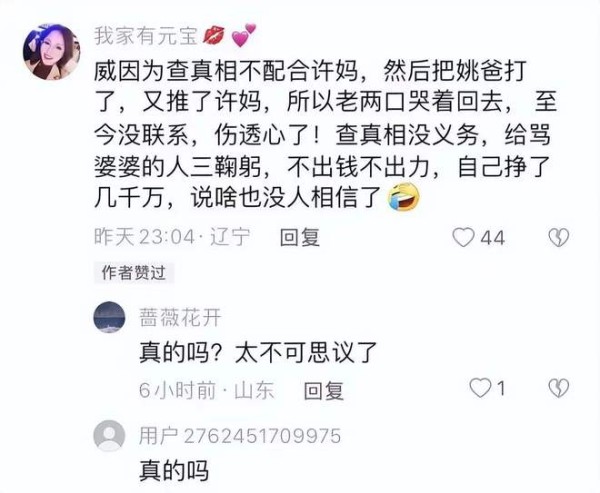The image size is (600, 493).
Task: Tap the 44 likes count
Action: pos(493,238)
